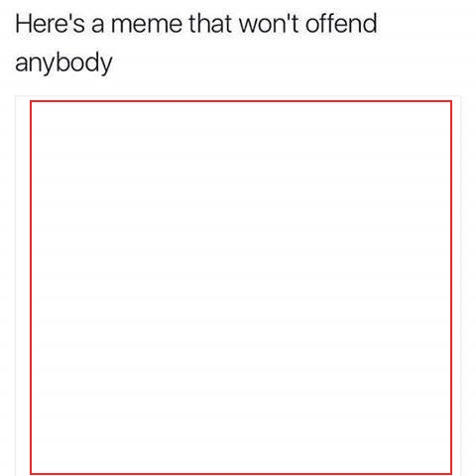Click the bottom-right corner of the red frame
The height and width of the screenshot is (476, 476).
[451, 474]
